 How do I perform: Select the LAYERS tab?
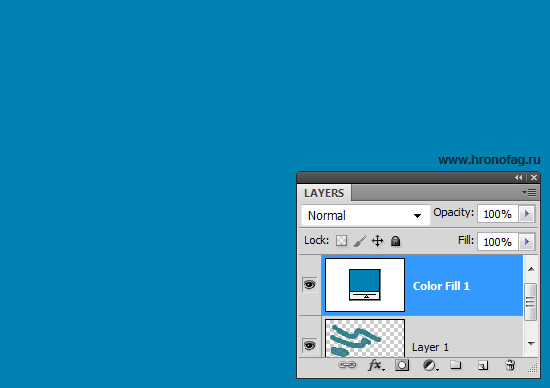click(324, 193)
